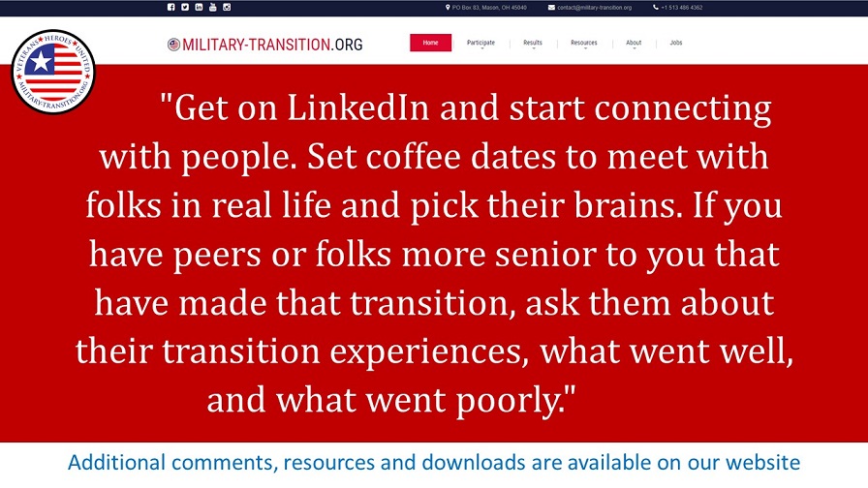Expand the About dropdown menu
Screen dimensions: 868x488
(x=634, y=44)
